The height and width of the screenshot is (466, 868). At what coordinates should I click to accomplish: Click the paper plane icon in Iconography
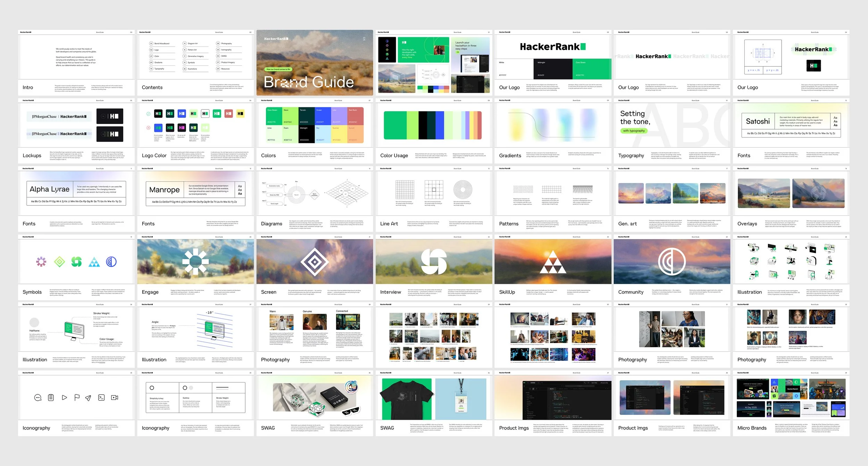point(88,398)
